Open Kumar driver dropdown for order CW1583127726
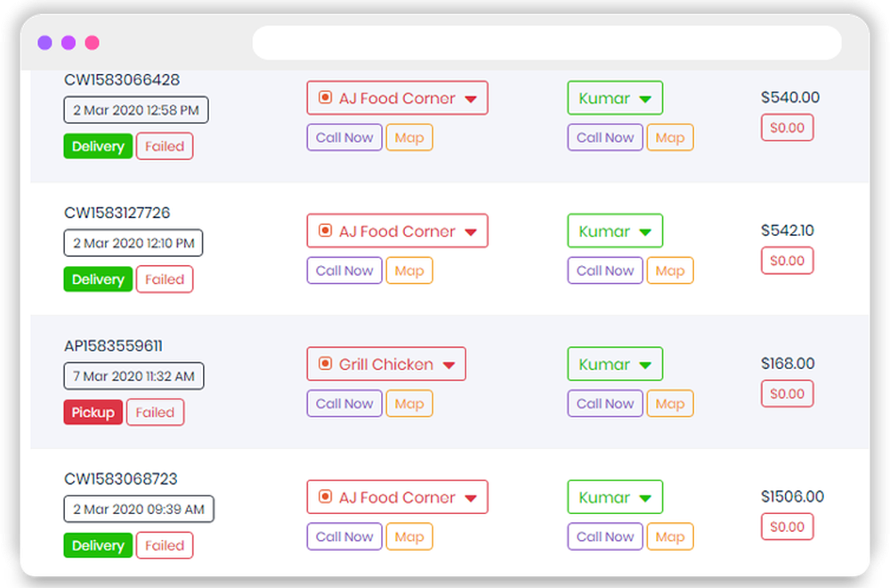 615,231
